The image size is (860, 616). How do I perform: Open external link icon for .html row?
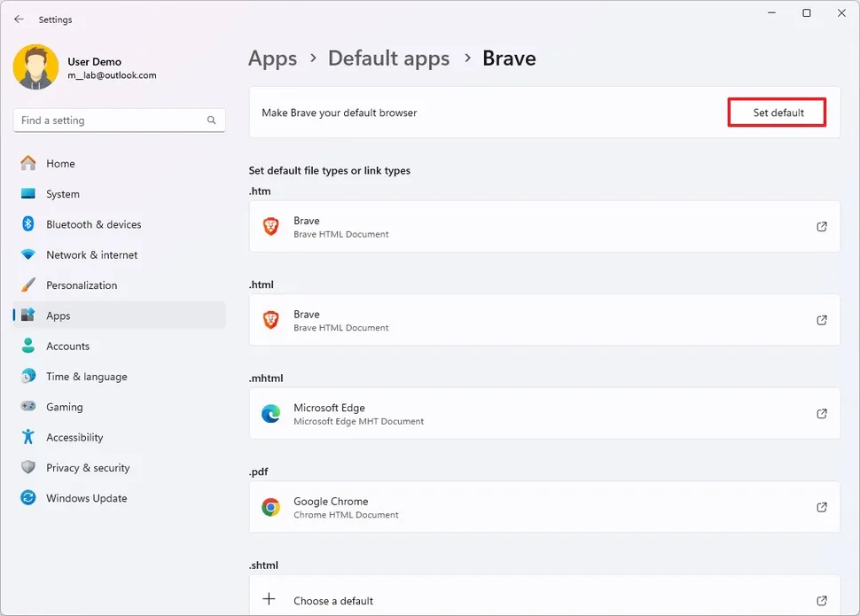pyautogui.click(x=821, y=320)
